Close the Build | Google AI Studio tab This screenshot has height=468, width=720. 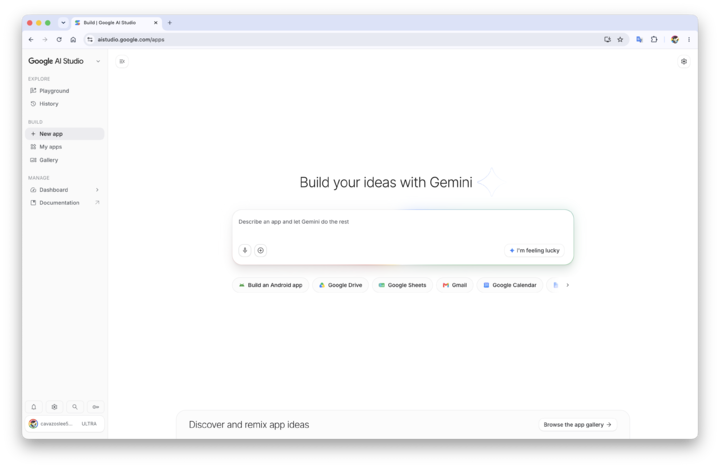coord(156,23)
